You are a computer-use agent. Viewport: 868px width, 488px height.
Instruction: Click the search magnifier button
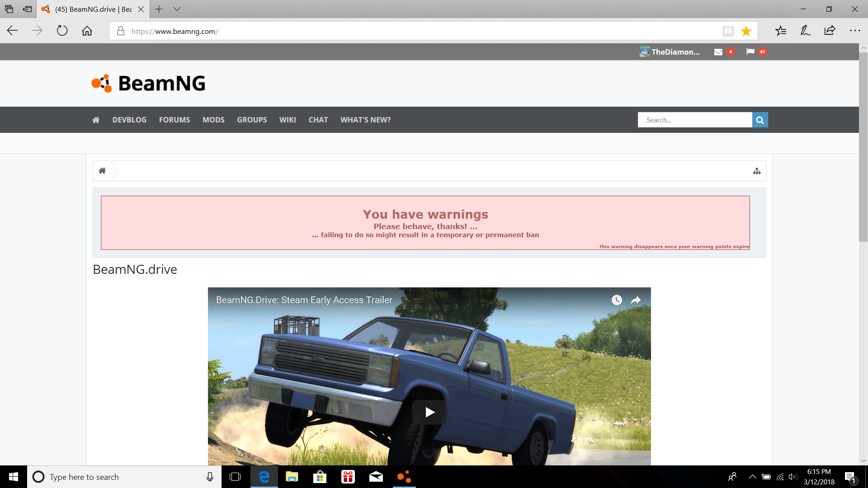760,120
